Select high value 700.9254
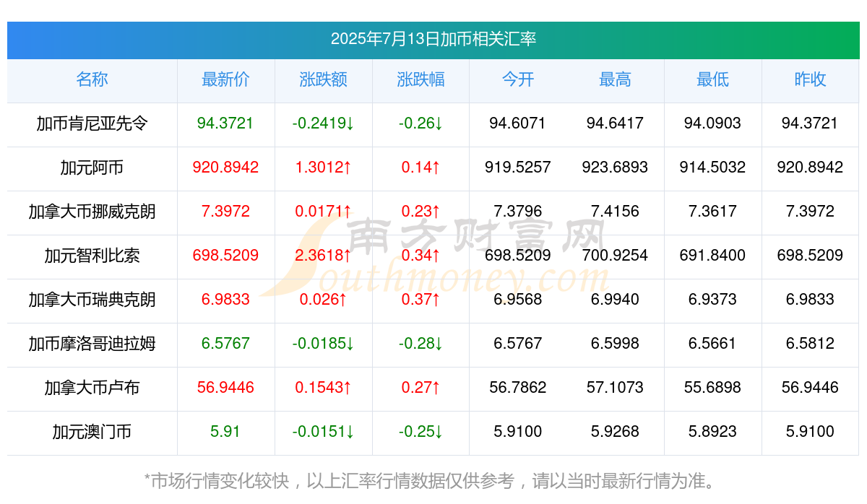867x504 pixels. click(x=615, y=256)
